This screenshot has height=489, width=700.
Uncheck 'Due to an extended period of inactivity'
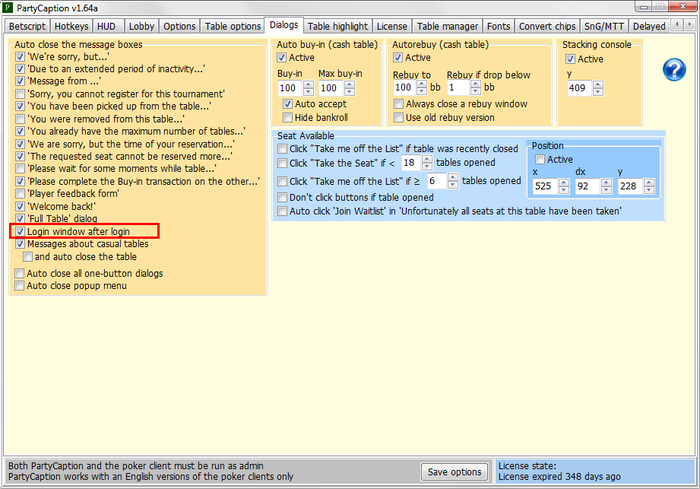20,69
